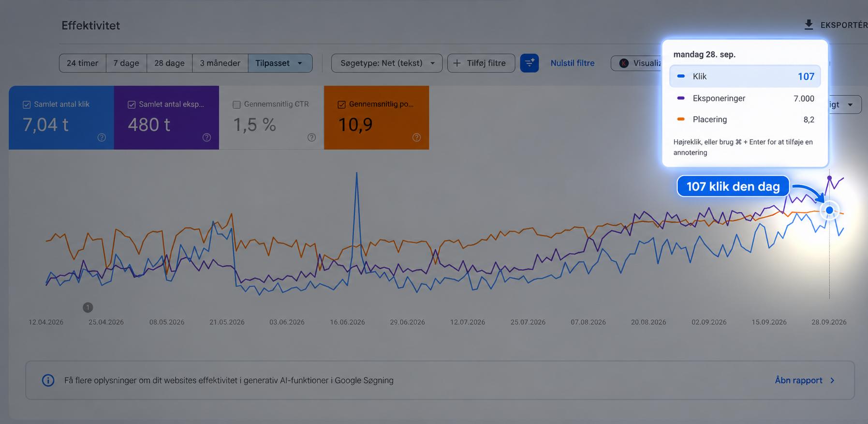Click the purple Eksponeringer point for 28. sep.

point(830,178)
